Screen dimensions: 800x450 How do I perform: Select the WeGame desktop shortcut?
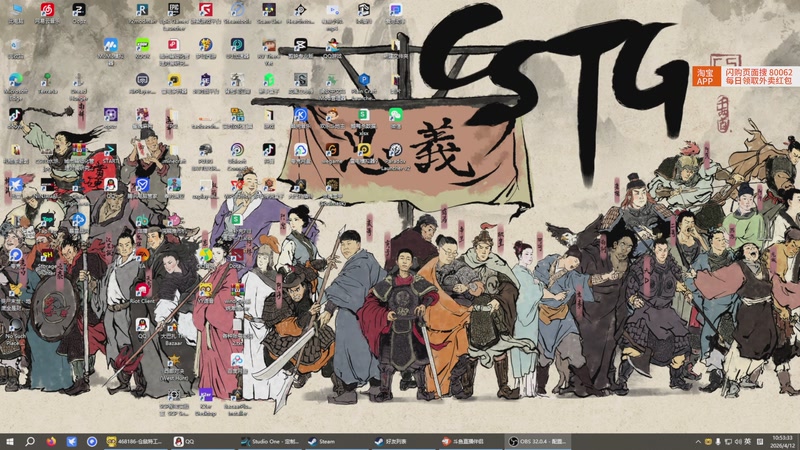coord(332,153)
